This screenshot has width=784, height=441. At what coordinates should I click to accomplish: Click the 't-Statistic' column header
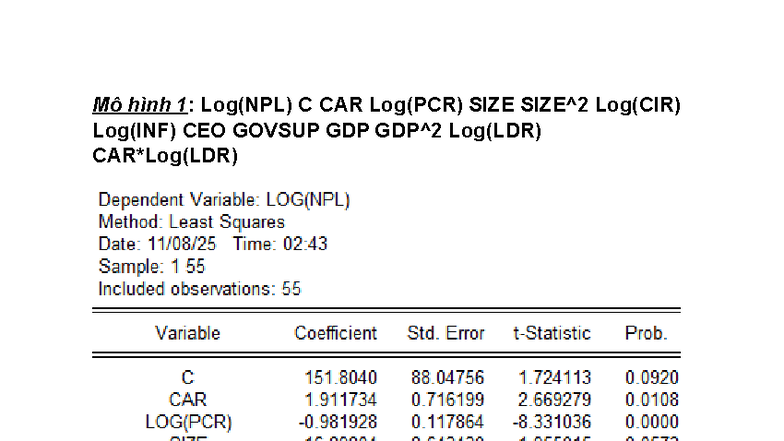tap(552, 334)
